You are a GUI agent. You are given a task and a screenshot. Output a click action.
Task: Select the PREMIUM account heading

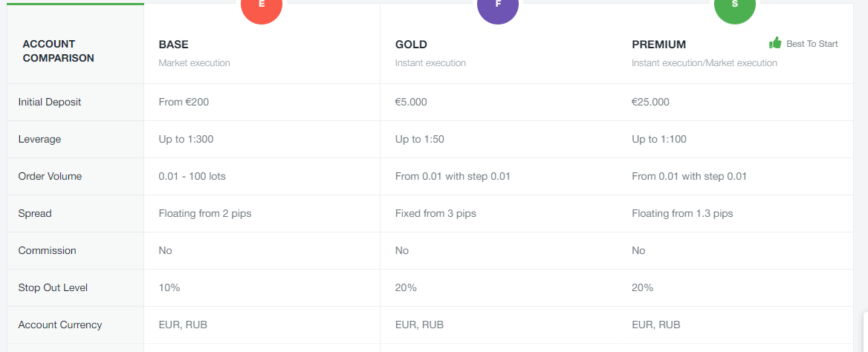click(658, 45)
